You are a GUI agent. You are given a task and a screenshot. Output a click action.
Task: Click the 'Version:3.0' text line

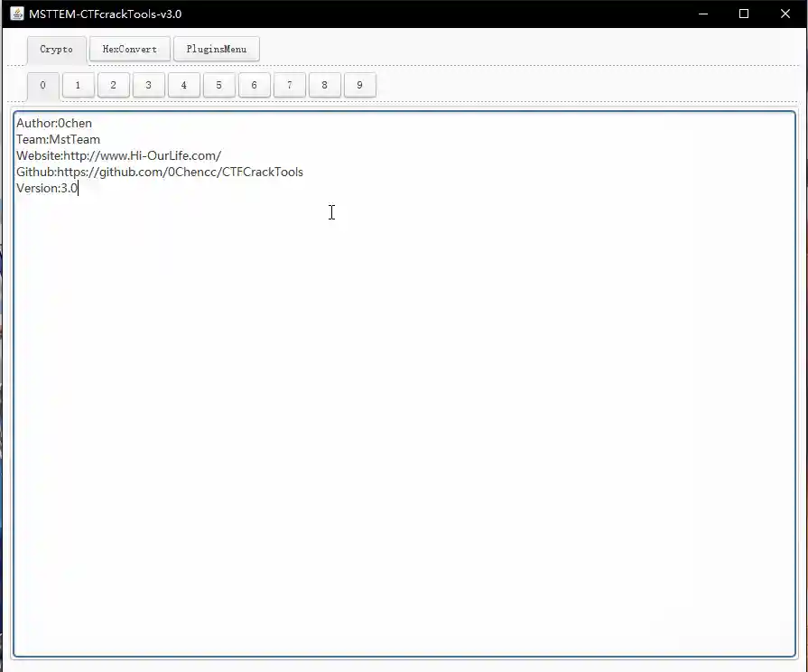coord(47,188)
